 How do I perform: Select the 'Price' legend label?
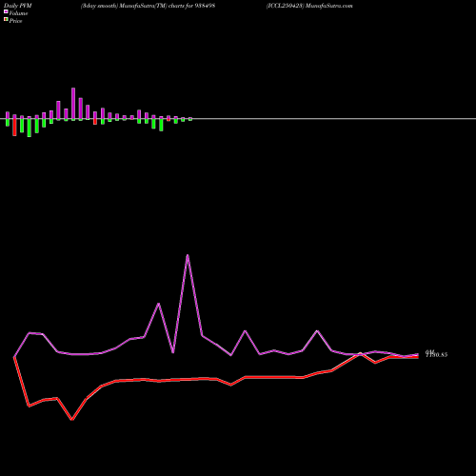pos(15,21)
